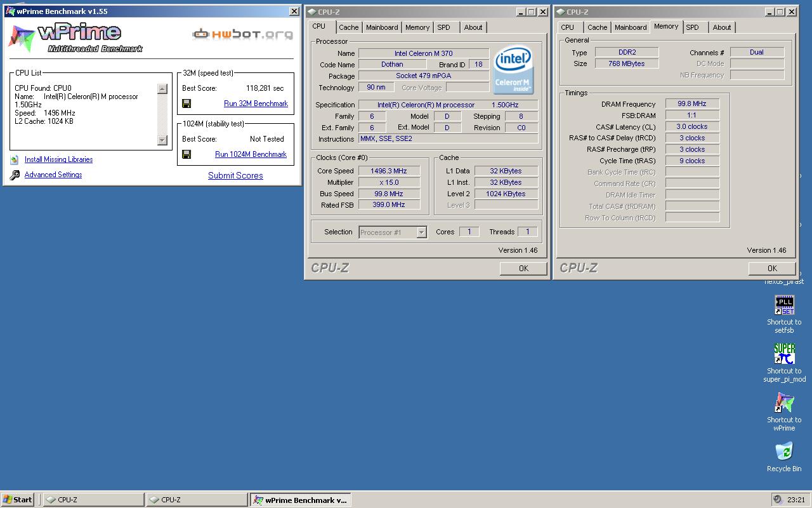Switch to Mainboard tab in left CPU-Z

pyautogui.click(x=382, y=27)
